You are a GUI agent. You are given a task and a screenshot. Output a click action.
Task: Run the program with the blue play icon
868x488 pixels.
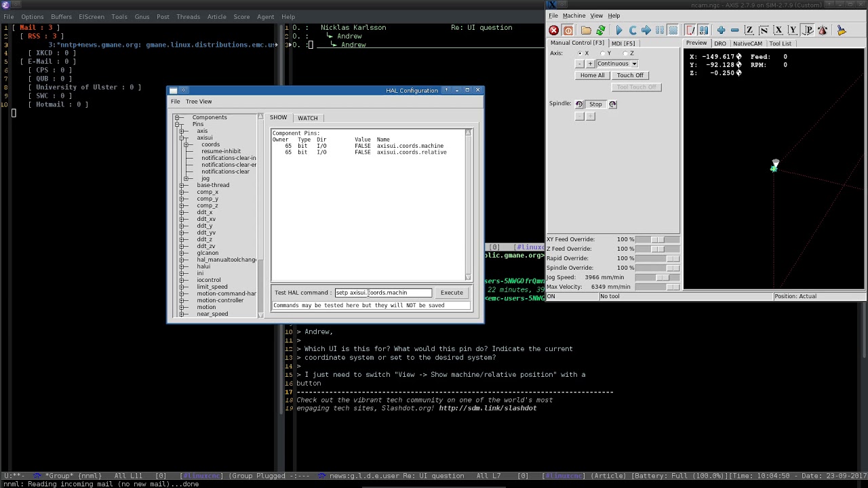[x=619, y=30]
